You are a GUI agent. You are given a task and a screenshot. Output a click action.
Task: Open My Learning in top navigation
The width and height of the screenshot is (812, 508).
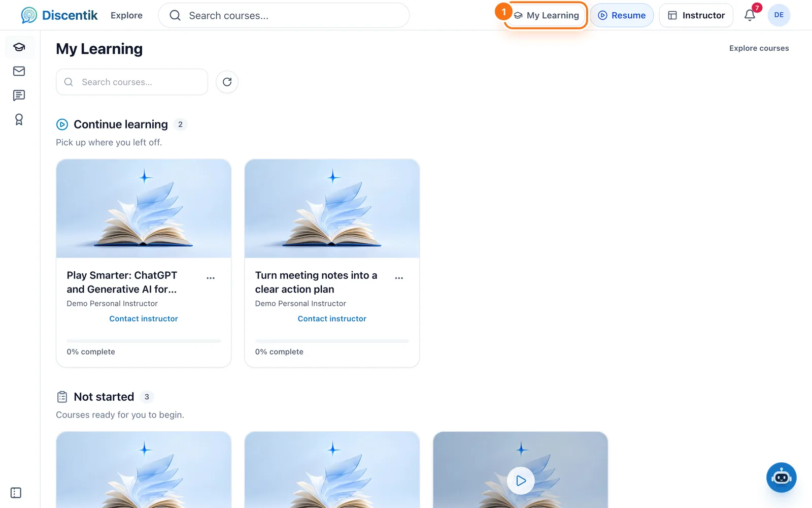546,15
